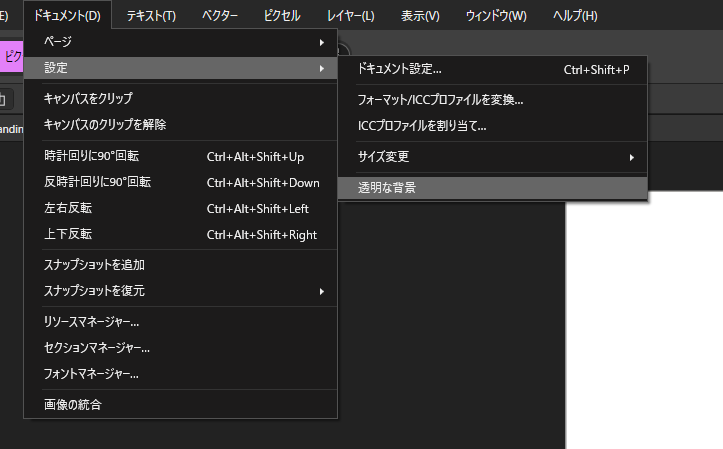Open the レイヤー(L) menu

click(x=348, y=15)
